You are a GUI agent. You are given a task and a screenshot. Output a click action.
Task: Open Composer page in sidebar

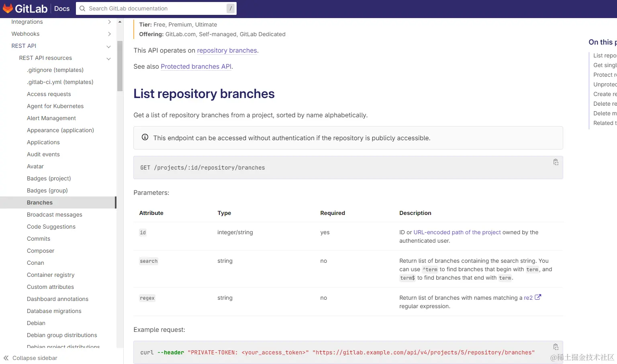click(x=40, y=251)
